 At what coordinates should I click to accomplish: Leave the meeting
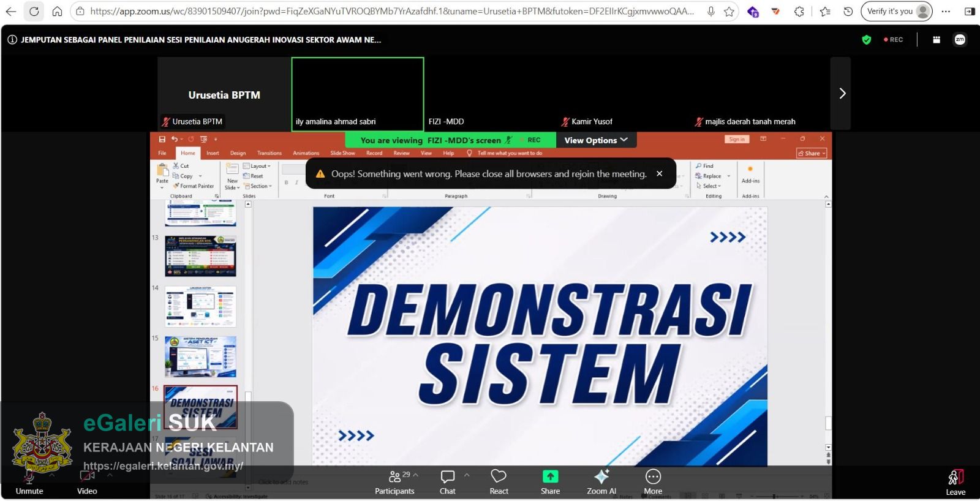click(956, 483)
